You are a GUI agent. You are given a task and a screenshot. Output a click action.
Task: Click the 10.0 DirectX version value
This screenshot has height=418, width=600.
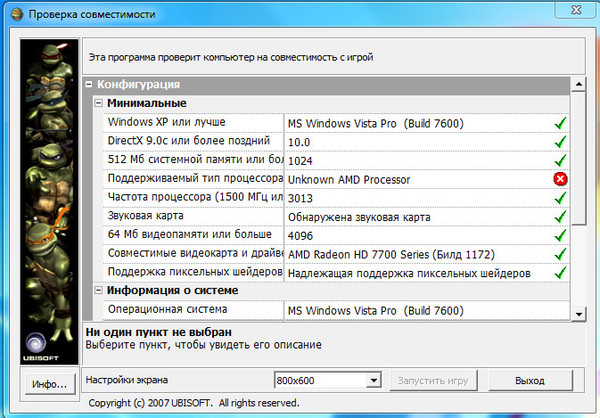(299, 142)
